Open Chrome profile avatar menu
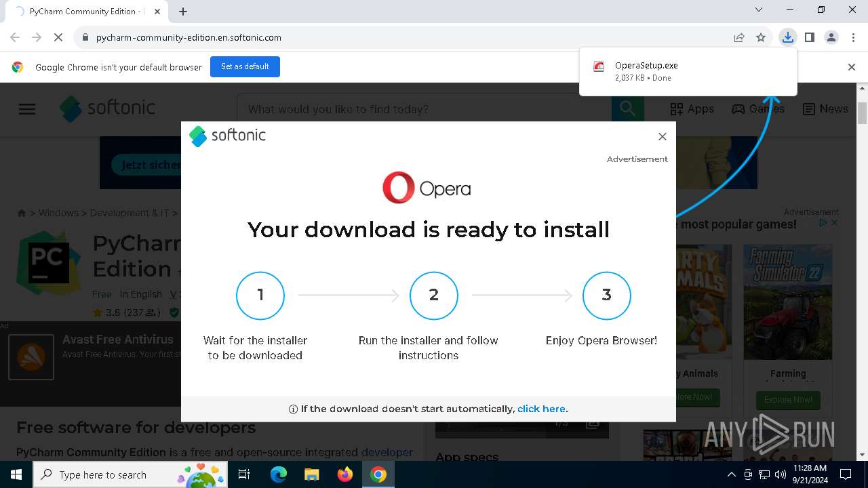 [831, 37]
